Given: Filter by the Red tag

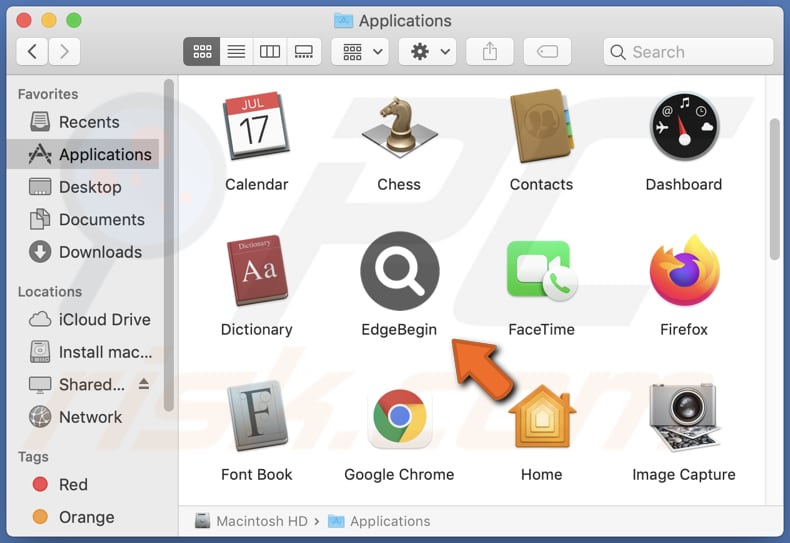Looking at the screenshot, I should (x=83, y=485).
